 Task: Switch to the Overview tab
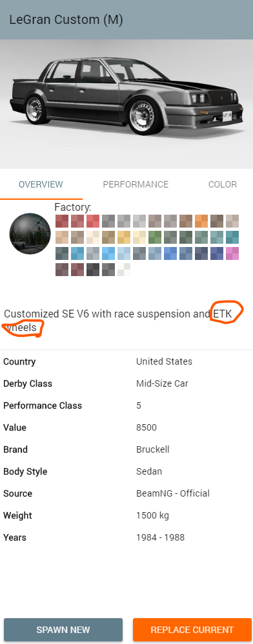tap(41, 184)
